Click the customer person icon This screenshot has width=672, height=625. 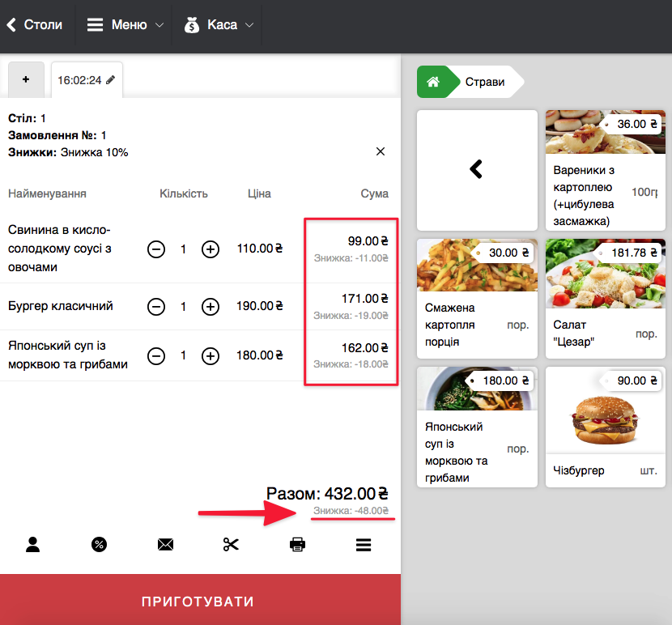click(x=33, y=545)
